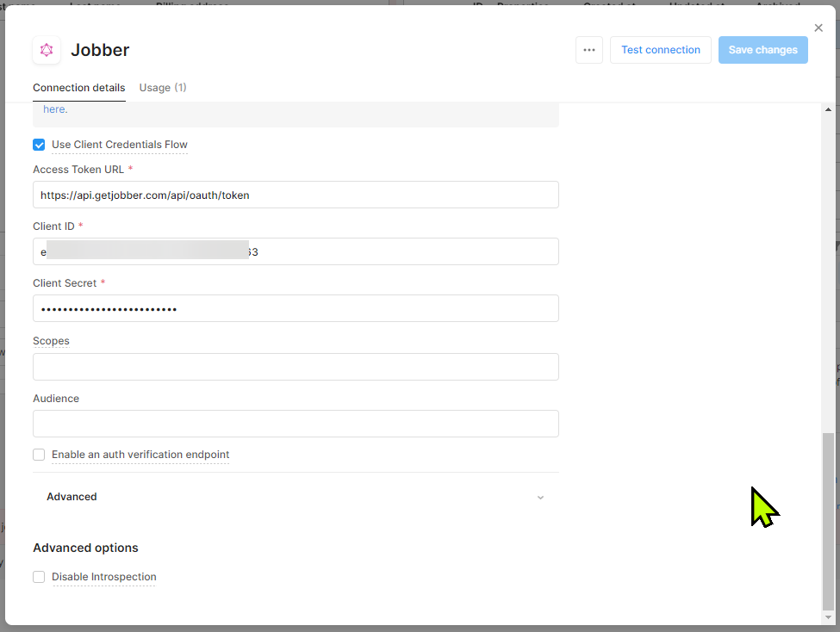Screen dimensions: 840x632
Task: Click the Jobber GraphQL resource icon
Action: pos(47,50)
